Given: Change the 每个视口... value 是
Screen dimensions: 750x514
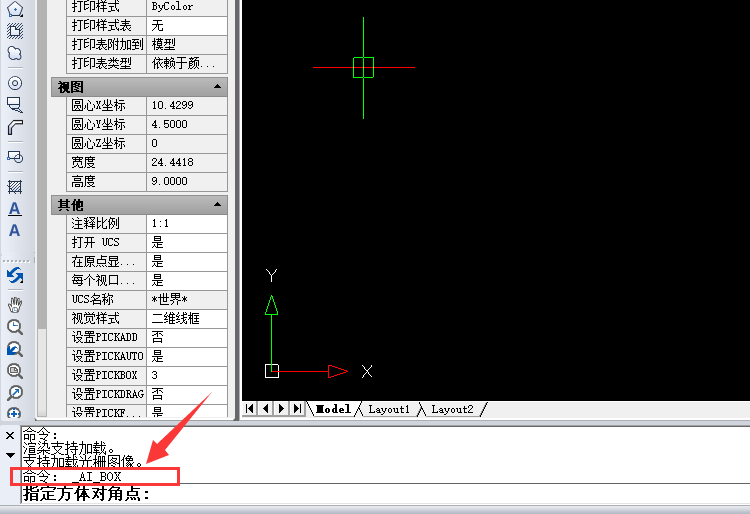Looking at the screenshot, I should (187, 280).
